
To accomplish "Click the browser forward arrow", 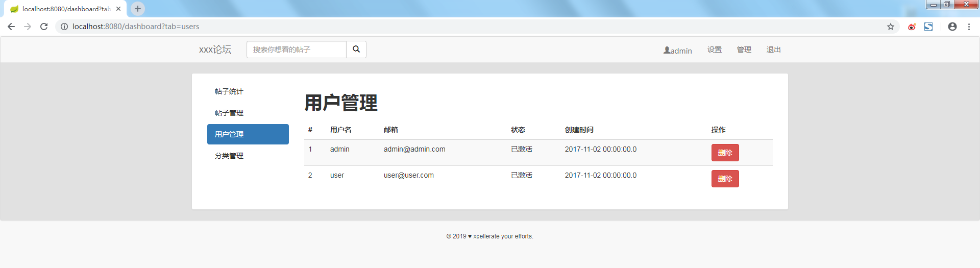I will click(28, 27).
